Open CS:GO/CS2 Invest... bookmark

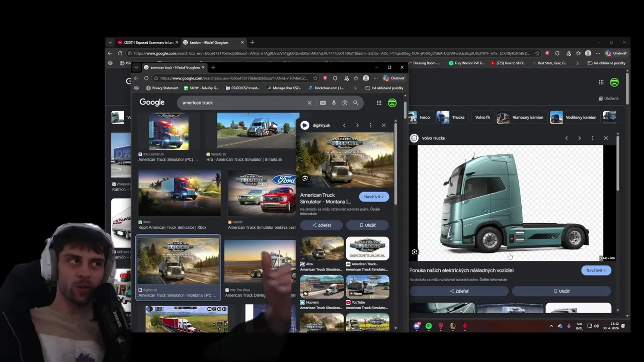pos(242,88)
